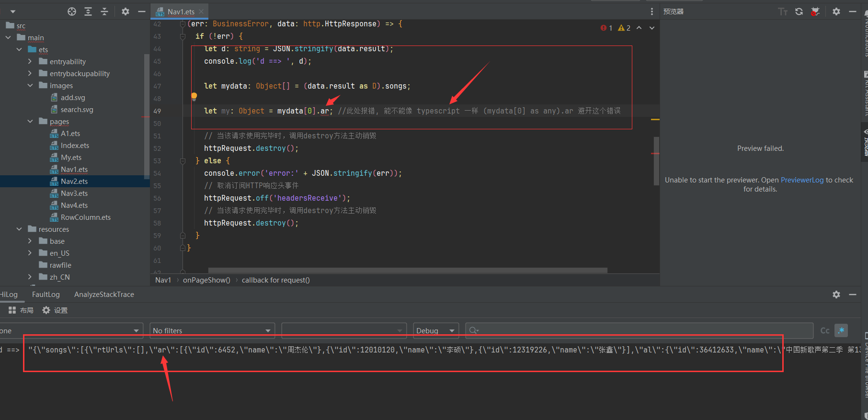Open RowColumn.ets file
This screenshot has width=868, height=420.
[x=85, y=217]
